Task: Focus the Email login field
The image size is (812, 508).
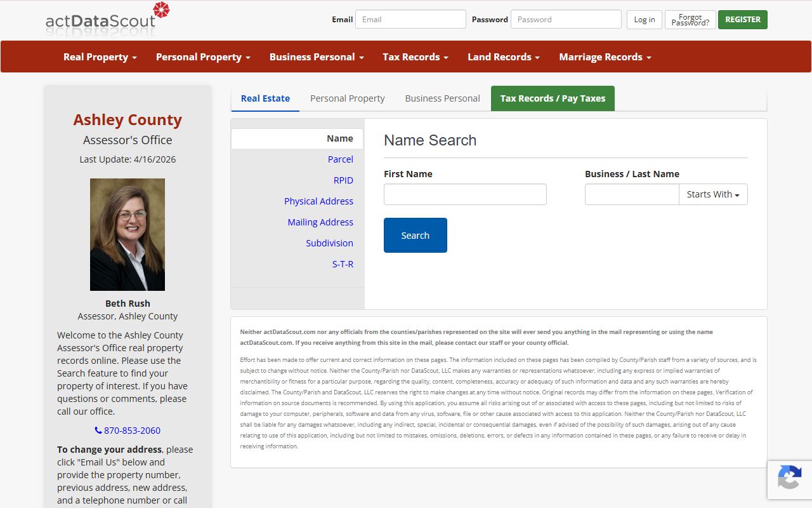Action: coord(410,19)
